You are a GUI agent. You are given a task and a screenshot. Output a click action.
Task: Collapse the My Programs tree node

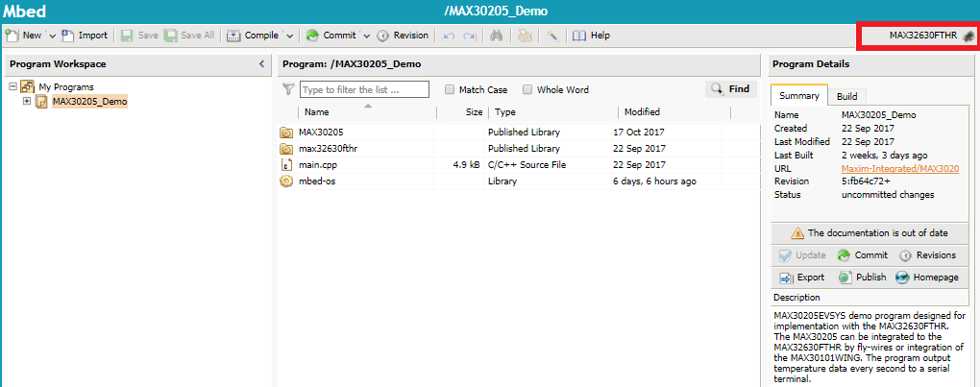pyautogui.click(x=13, y=86)
